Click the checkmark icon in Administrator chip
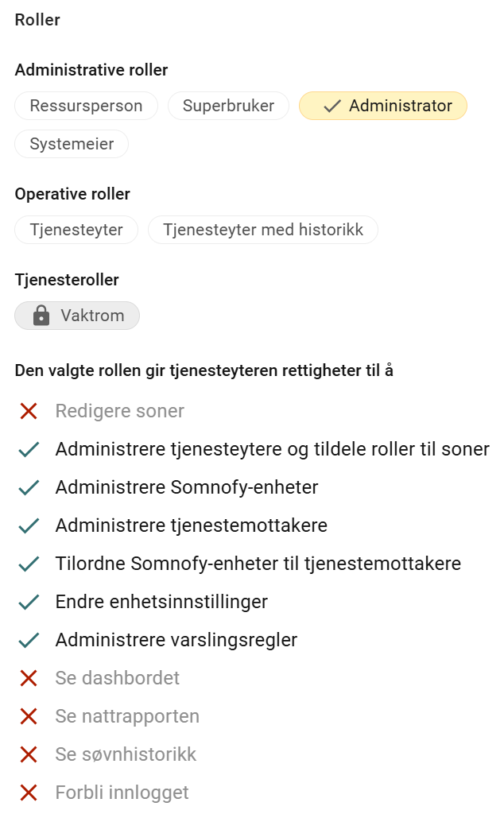This screenshot has height=818, width=504. 332,106
